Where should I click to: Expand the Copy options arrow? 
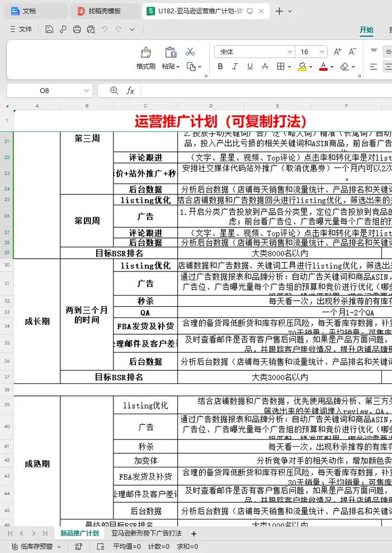[200, 67]
